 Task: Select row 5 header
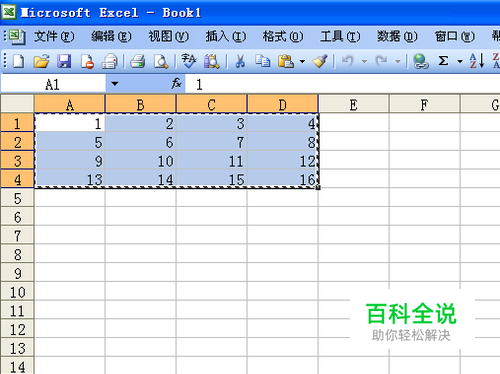(x=17, y=198)
